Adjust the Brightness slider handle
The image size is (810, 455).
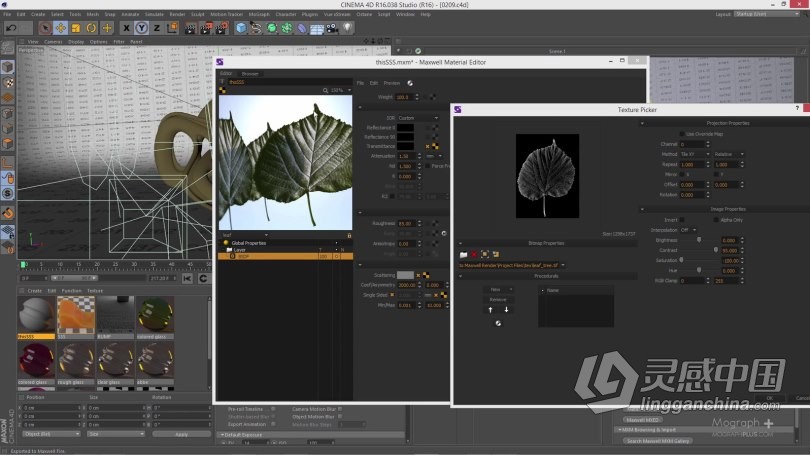pos(699,240)
